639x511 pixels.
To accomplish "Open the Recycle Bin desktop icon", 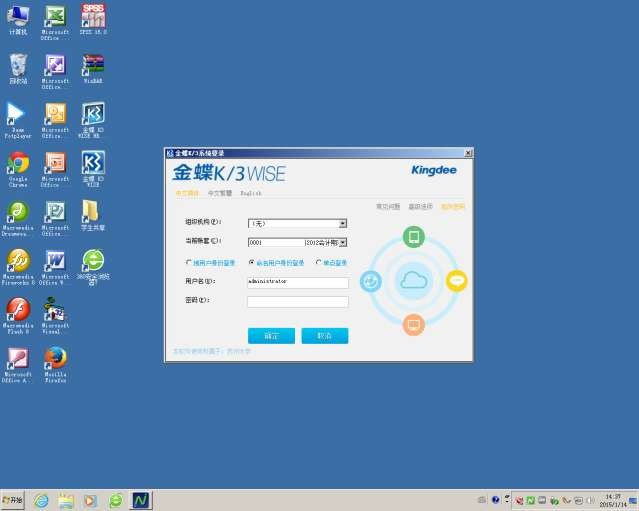I will pyautogui.click(x=18, y=68).
